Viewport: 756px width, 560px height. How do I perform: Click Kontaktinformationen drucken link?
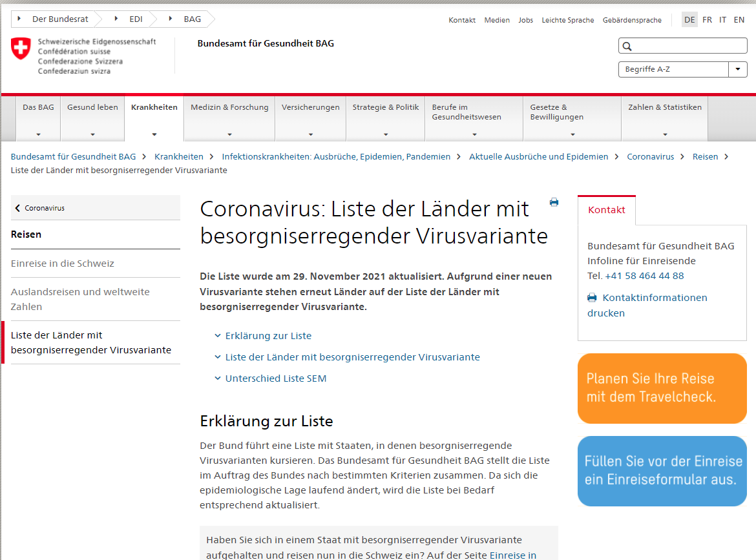pyautogui.click(x=647, y=306)
